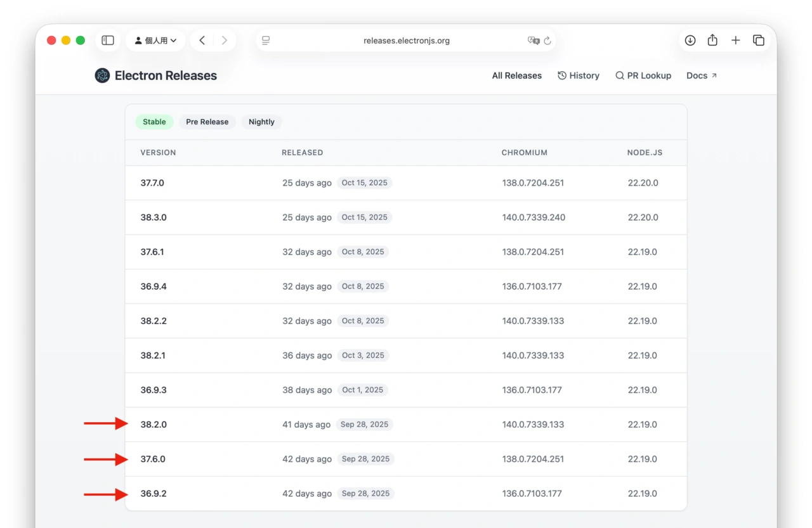Click the page settings icon in the address bar
Viewport: 812px width, 528px height.
[x=265, y=40]
